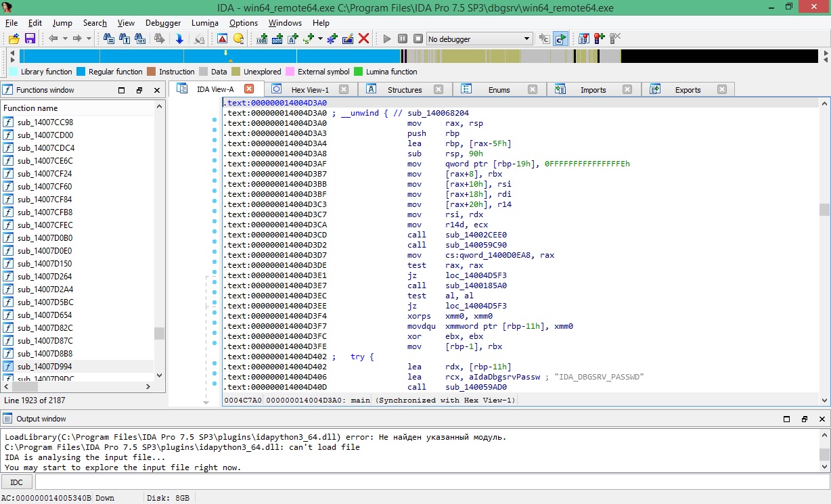Jump back with the left arrow icon
The image size is (831, 504).
pyautogui.click(x=53, y=39)
